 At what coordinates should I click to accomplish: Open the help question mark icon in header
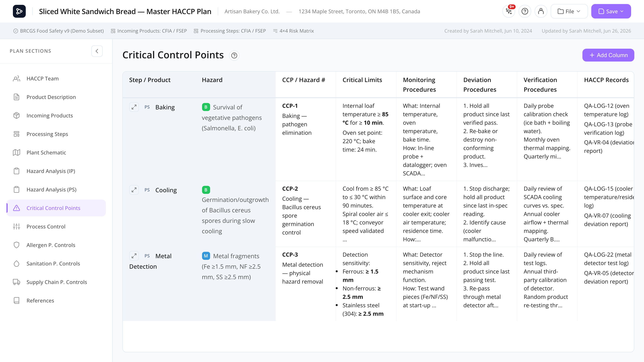525,11
